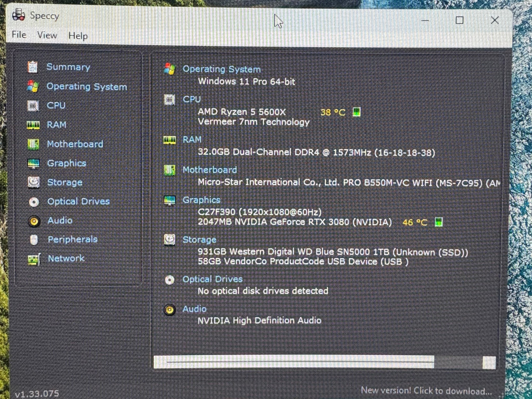This screenshot has height=399, width=532.
Task: Click 'Windows 11 Pro 64-bit' text
Action: [247, 82]
